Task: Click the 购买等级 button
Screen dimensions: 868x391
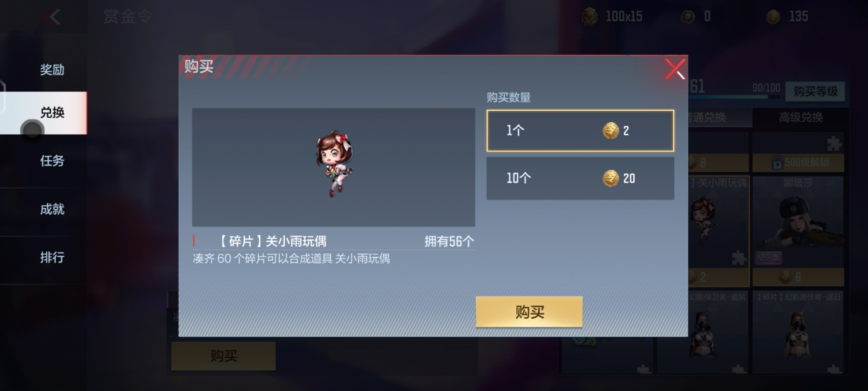Action: pos(815,91)
